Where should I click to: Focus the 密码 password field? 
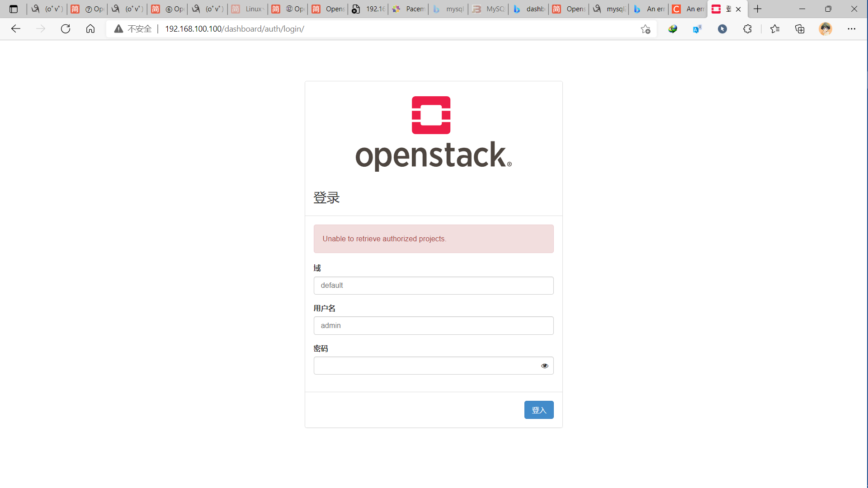tap(425, 366)
